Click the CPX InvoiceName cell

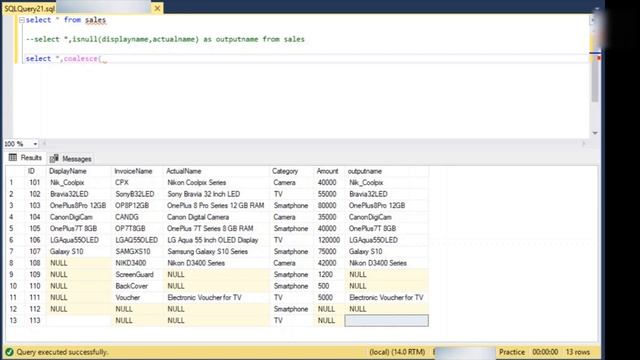point(138,182)
